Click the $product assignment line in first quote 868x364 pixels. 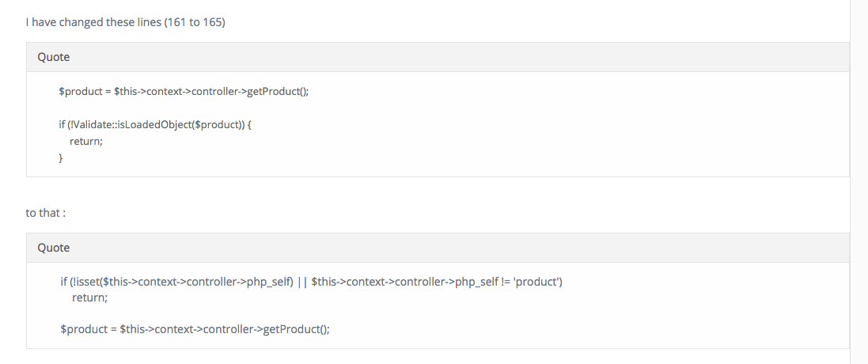[184, 91]
